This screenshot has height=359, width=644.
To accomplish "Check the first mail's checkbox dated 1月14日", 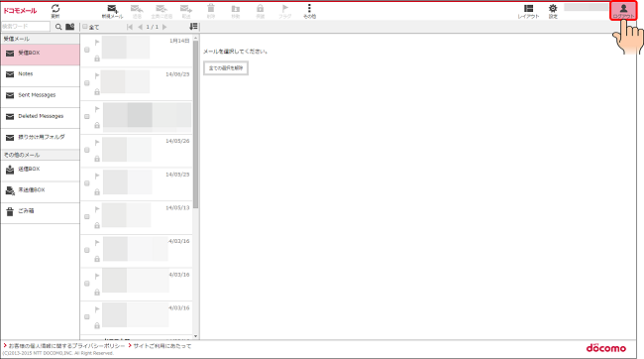I will click(86, 50).
